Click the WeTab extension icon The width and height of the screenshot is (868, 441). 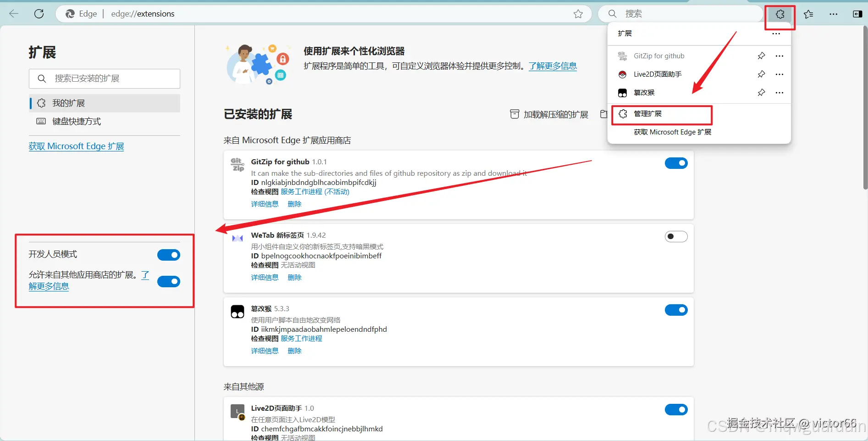(x=238, y=238)
